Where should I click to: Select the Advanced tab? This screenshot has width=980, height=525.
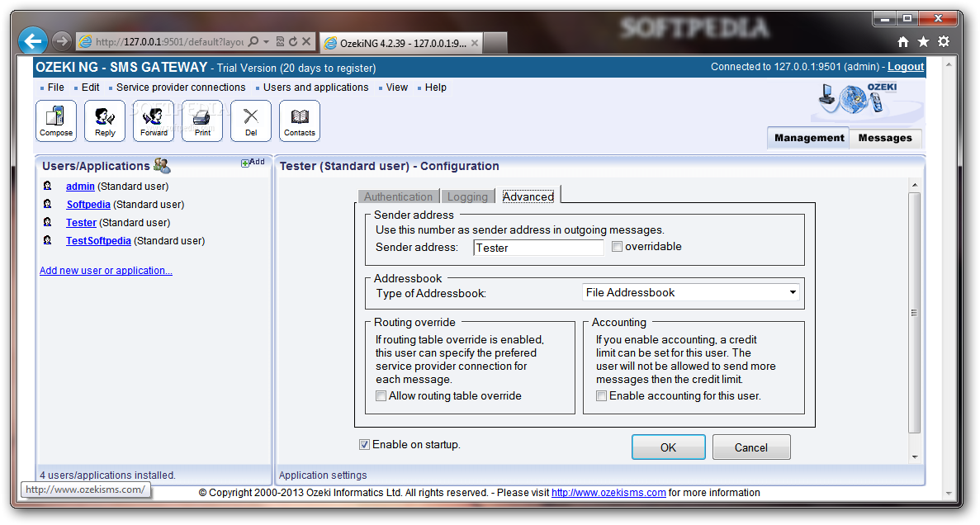(528, 196)
